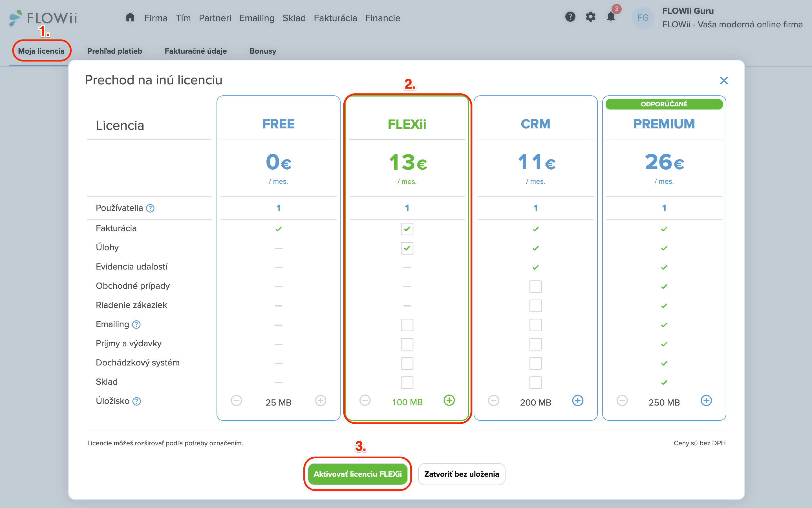
Task: Click the 100 MB FLEXii storage value
Action: click(407, 402)
